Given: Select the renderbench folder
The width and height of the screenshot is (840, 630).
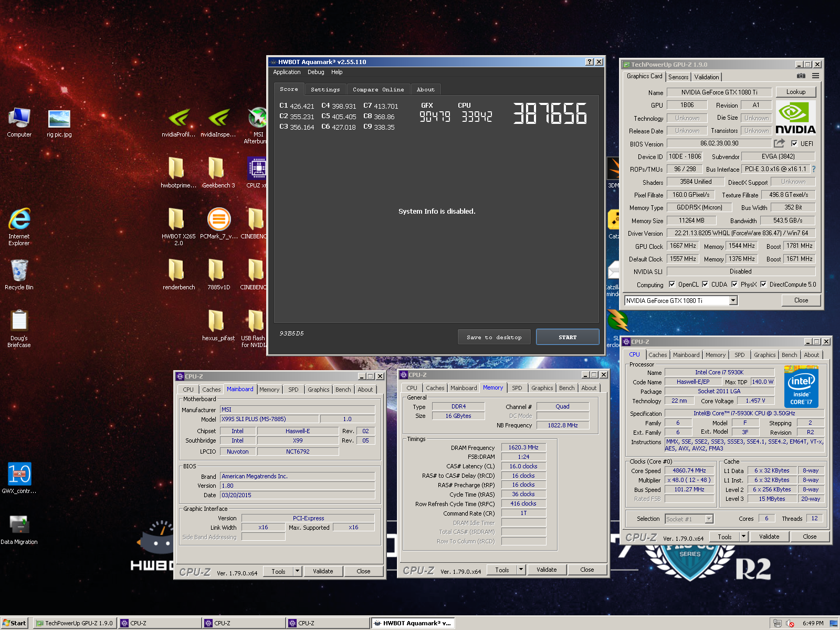Looking at the screenshot, I should [x=178, y=275].
